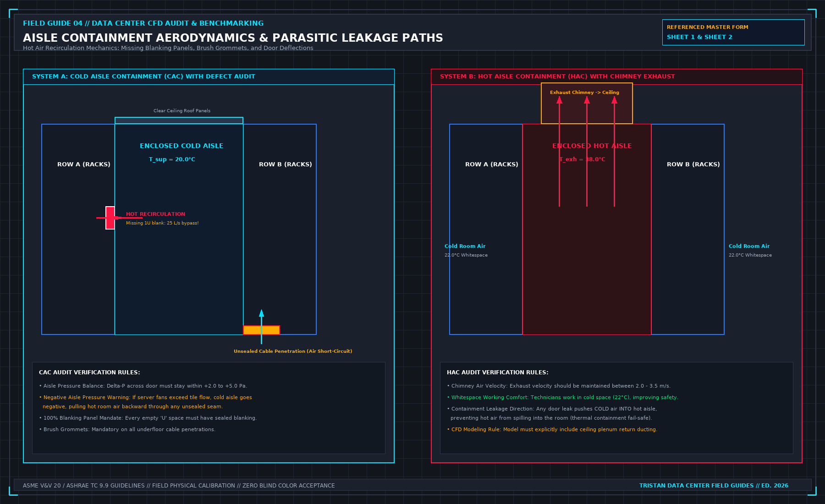
Task: Click the green 'Whitespace Working Comfort' rule
Action: tap(562, 398)
